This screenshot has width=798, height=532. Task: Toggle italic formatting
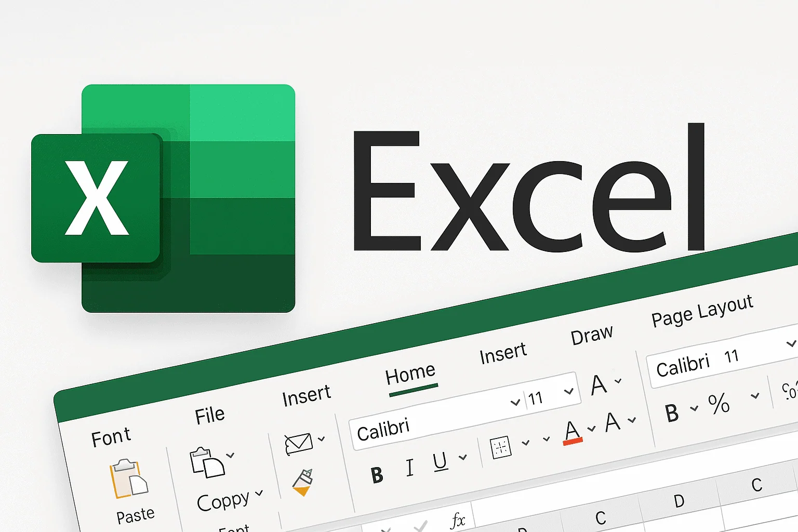pyautogui.click(x=409, y=468)
